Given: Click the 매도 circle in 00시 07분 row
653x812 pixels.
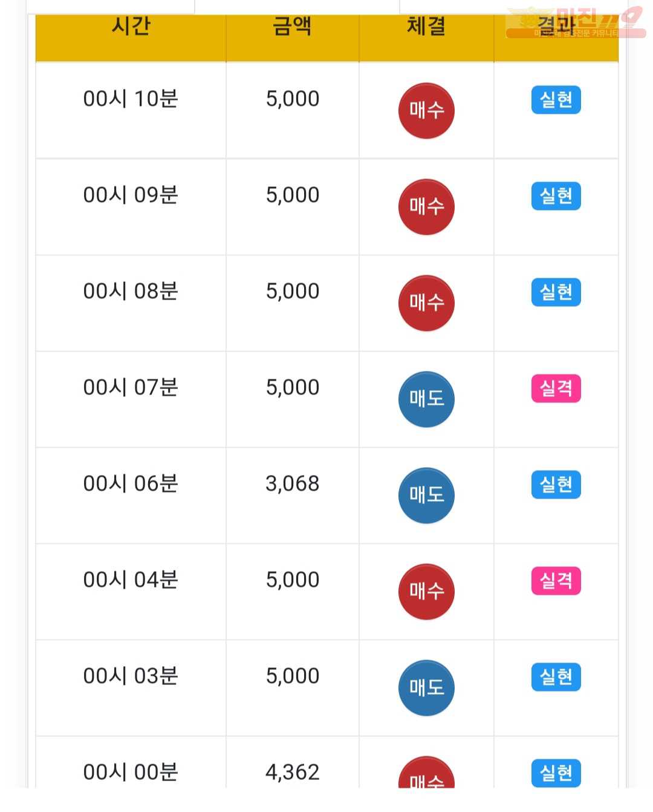Looking at the screenshot, I should pos(426,399).
